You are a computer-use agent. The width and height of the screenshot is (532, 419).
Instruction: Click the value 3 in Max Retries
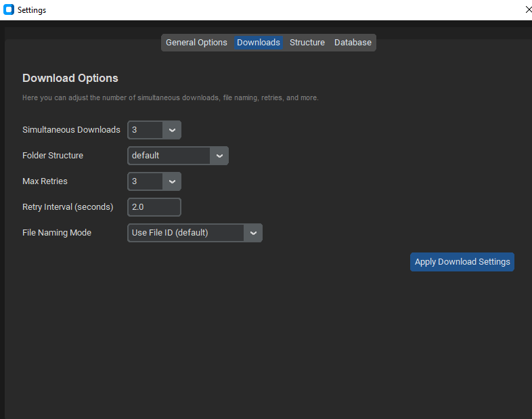coord(135,181)
